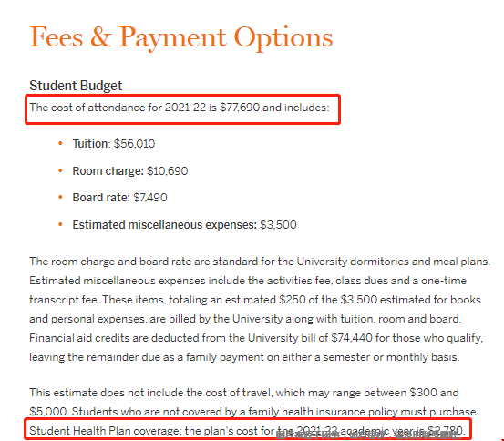Click the Student Budget subheading
This screenshot has width=504, height=441.
coord(76,86)
